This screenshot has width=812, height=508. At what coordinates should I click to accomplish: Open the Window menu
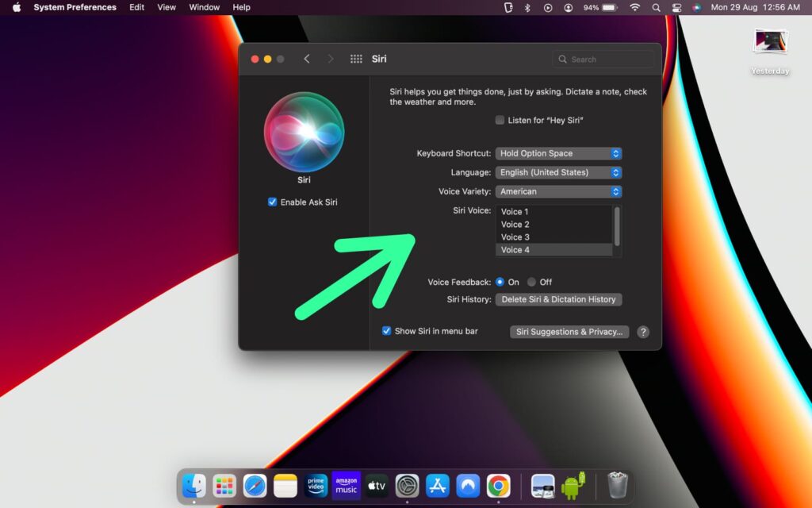(x=204, y=7)
